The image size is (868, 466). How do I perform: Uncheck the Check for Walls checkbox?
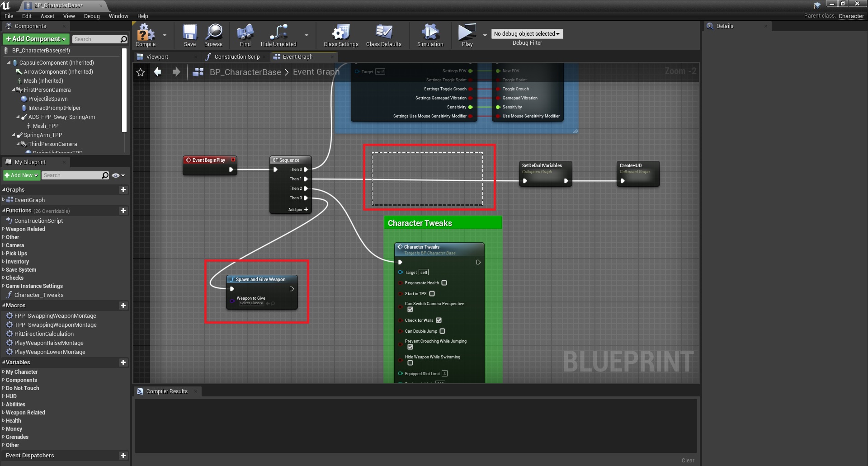[x=439, y=320]
